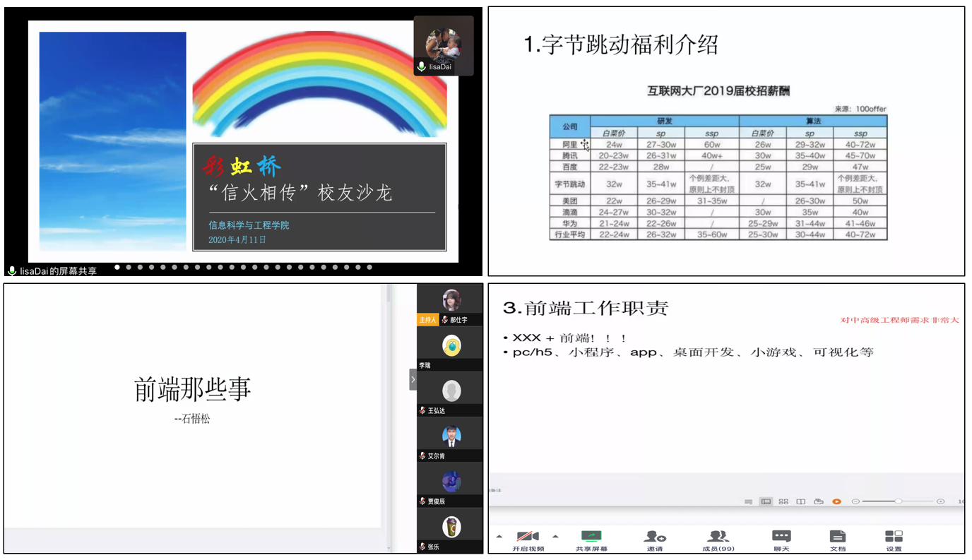Click the zoom out minus button
Image resolution: width=972 pixels, height=560 pixels.
point(855,501)
